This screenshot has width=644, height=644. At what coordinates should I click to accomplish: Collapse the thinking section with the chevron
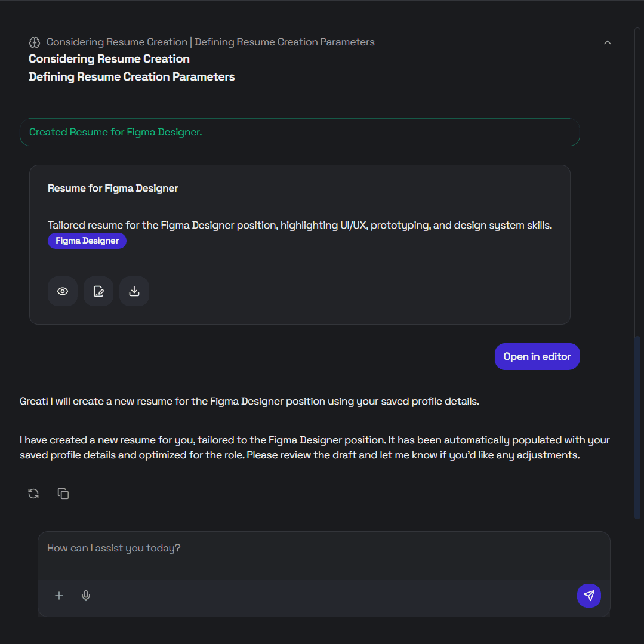click(x=607, y=42)
